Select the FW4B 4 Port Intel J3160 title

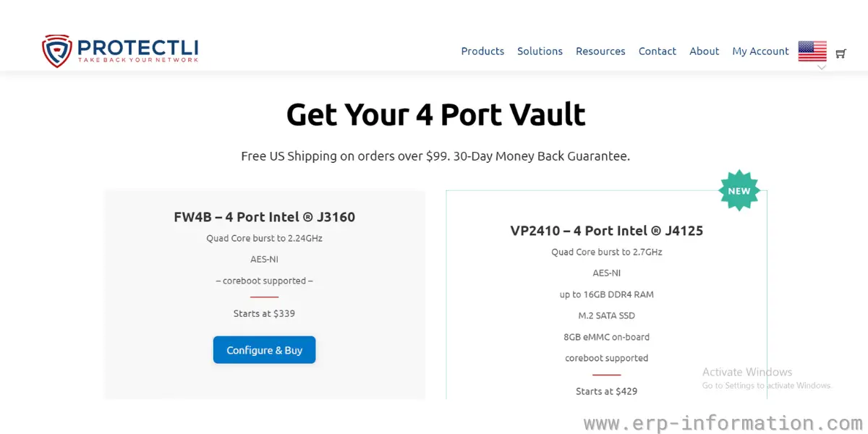click(264, 217)
